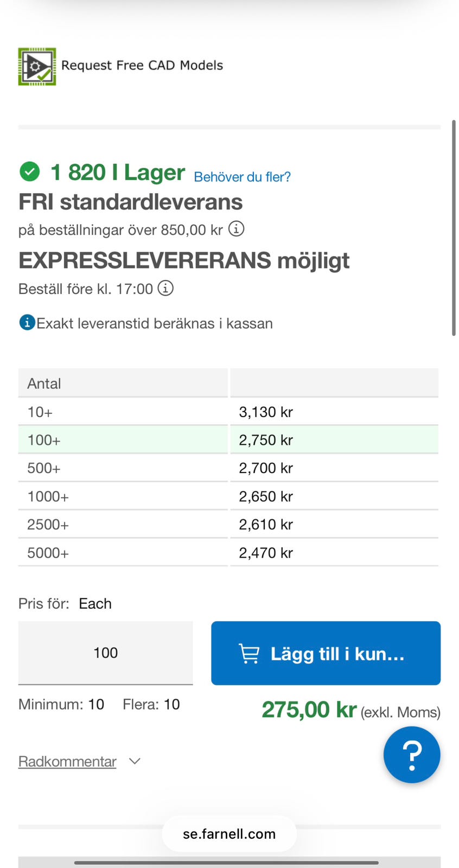This screenshot has width=459, height=868.
Task: Tap info icon next to 'Beställ före kl. 17:00'
Action: coord(165,288)
